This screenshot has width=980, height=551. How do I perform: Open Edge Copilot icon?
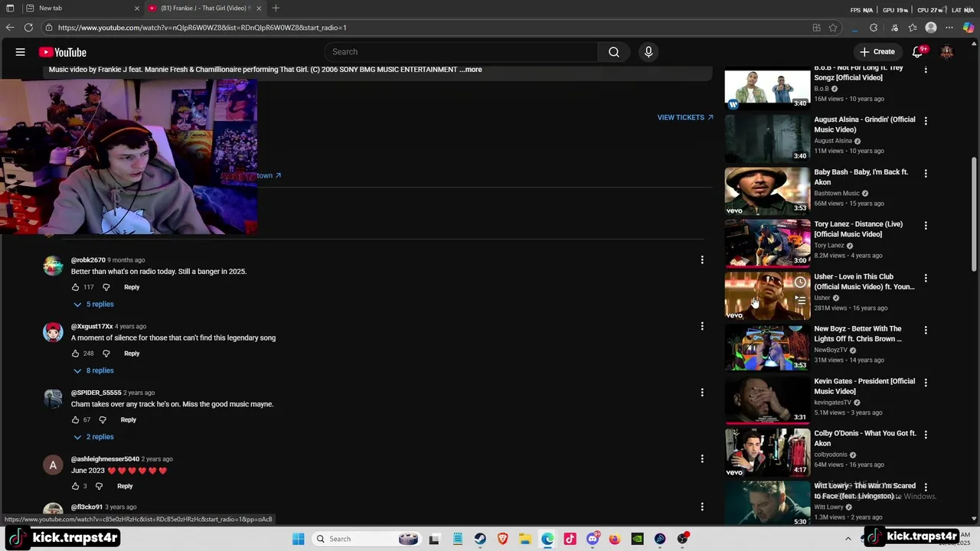(969, 28)
